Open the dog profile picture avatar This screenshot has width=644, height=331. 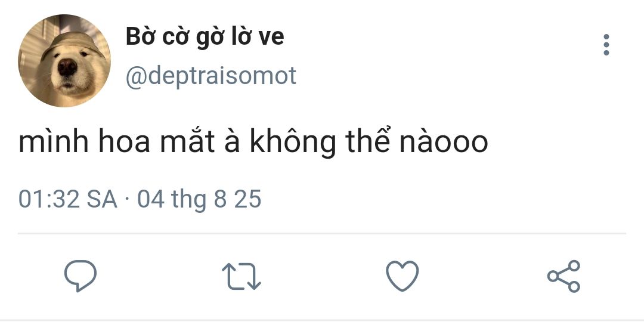coord(64,61)
